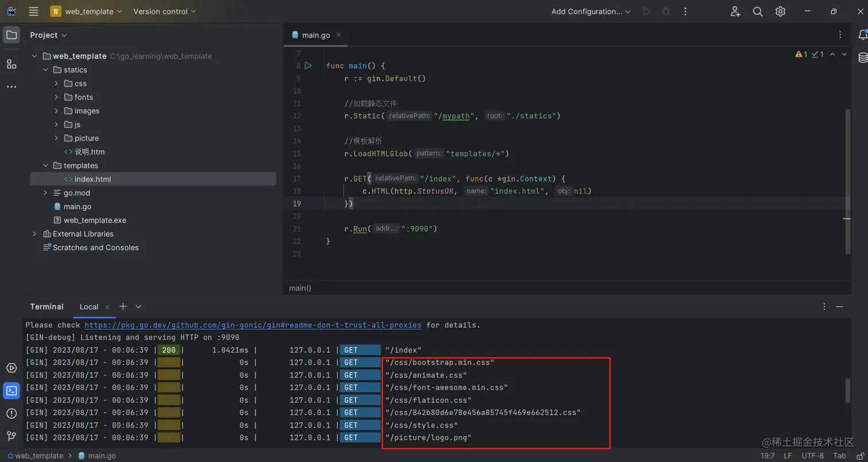Open the Problems tool window icon

(11, 413)
